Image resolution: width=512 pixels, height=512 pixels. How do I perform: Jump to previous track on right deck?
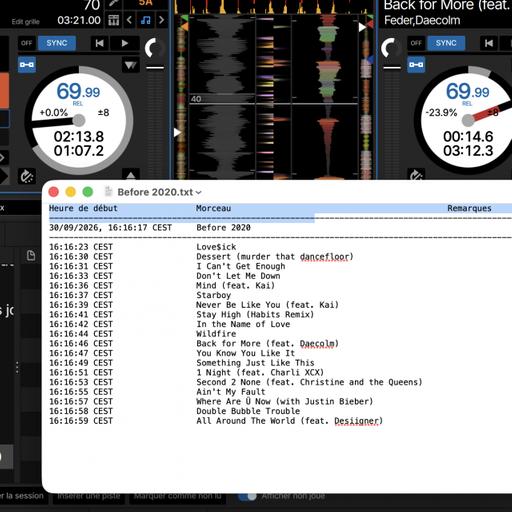point(489,43)
